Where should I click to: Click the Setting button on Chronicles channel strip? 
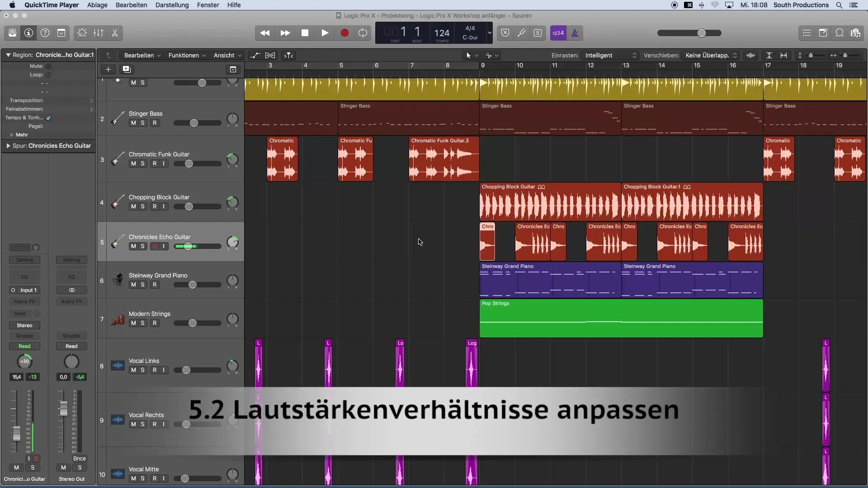tap(24, 260)
